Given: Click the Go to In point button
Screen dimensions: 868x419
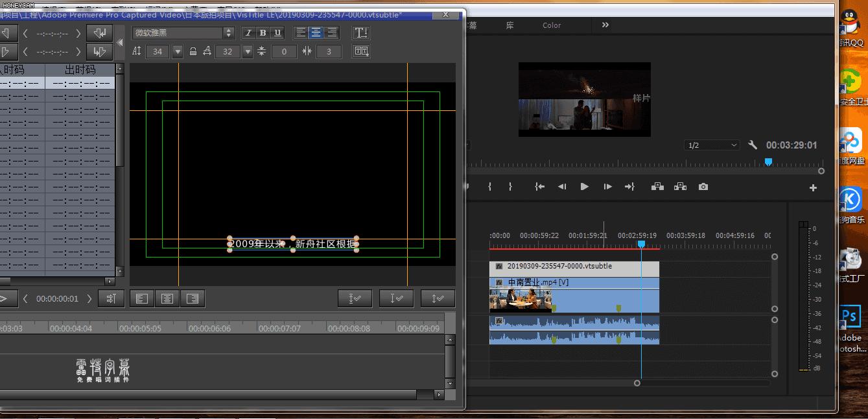Looking at the screenshot, I should [x=539, y=187].
